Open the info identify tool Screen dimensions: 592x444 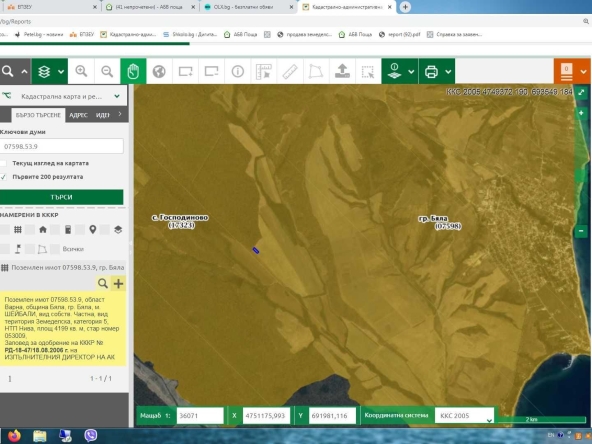click(237, 71)
